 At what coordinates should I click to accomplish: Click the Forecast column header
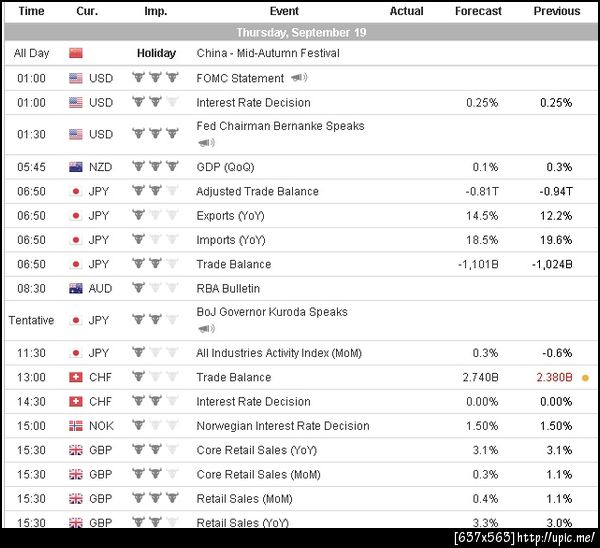478,11
